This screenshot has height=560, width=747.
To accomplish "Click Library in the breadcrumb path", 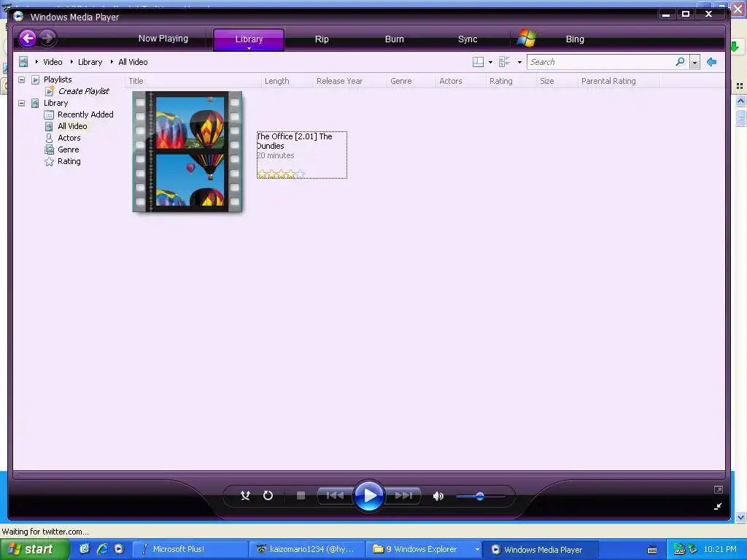I will [90, 62].
